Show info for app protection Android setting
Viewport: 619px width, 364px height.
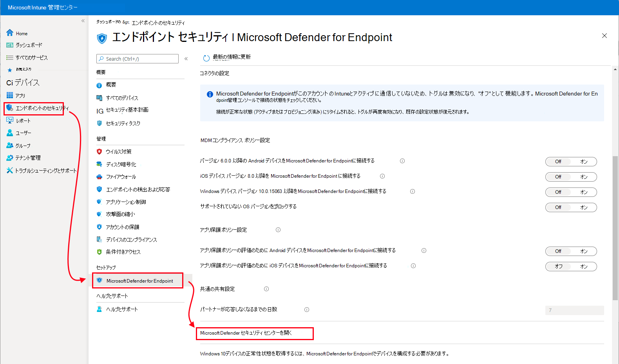click(x=424, y=250)
